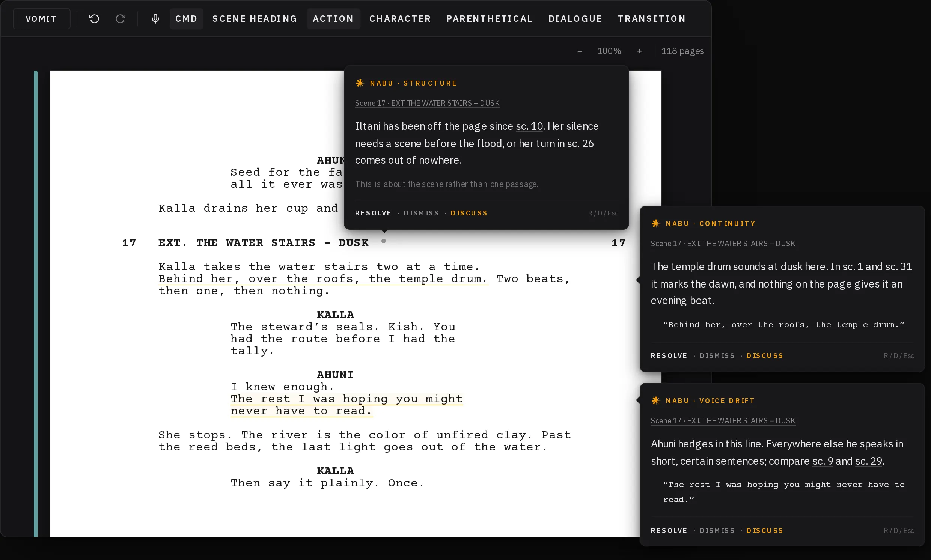Open Scene 17 link in Voice Drift card

coord(723,421)
